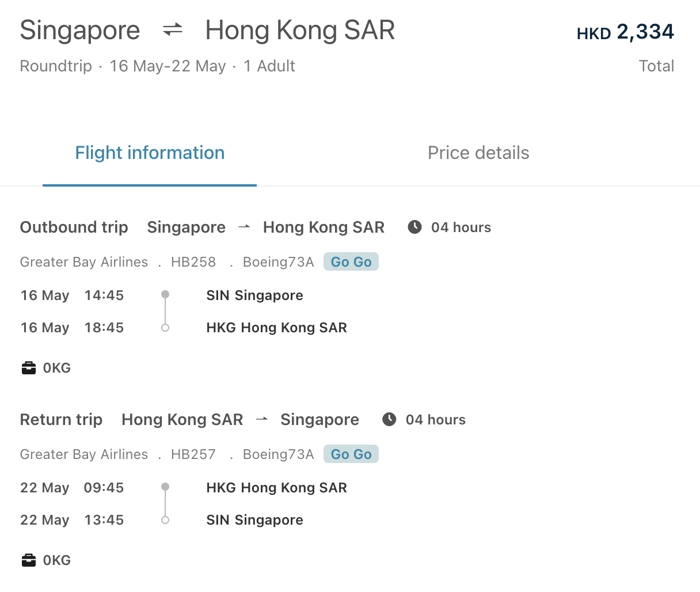Click the Go Go badge for return flight

pos(351,454)
